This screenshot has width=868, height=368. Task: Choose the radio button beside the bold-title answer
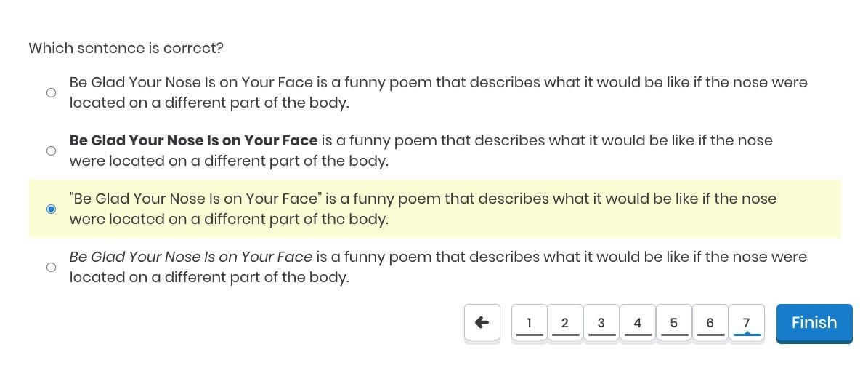51,151
